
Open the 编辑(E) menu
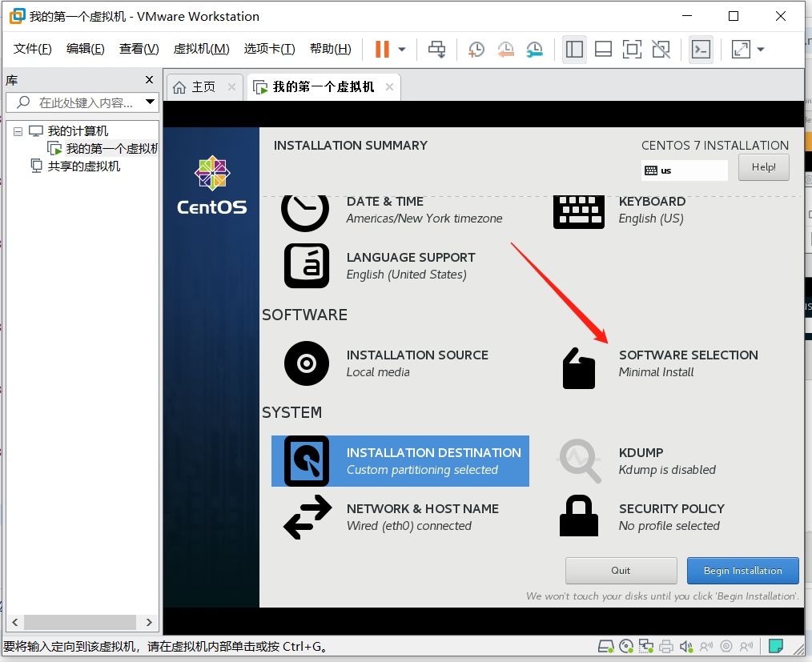coord(86,49)
